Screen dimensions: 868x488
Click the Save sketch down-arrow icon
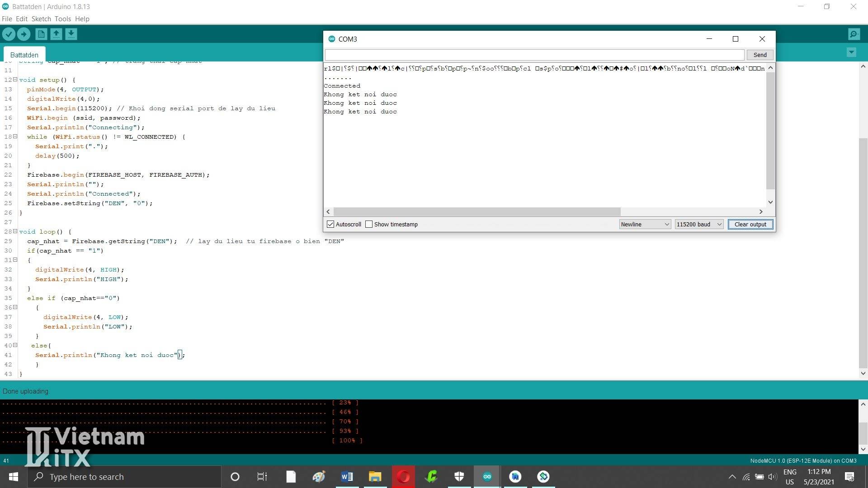[x=71, y=34]
